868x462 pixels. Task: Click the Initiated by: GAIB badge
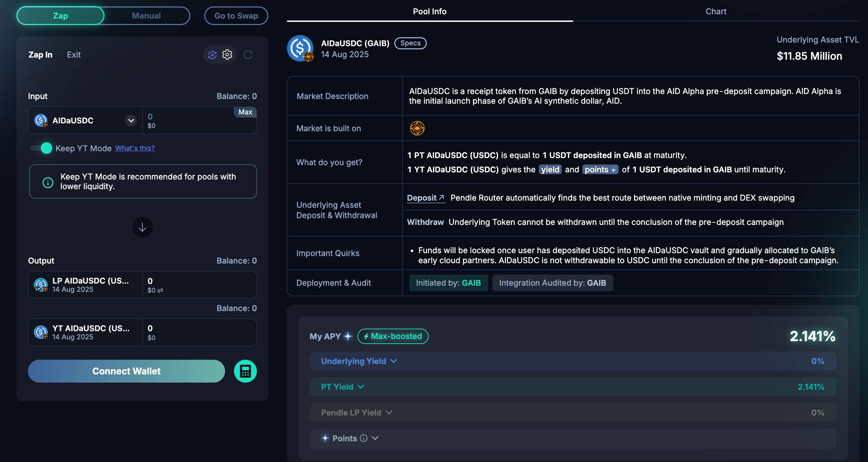[448, 283]
